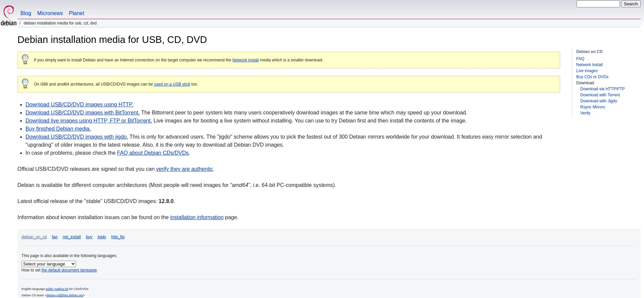Viewport: 644px width, 298px height.
Task: Open the public mailing list link
Action: [57, 289]
